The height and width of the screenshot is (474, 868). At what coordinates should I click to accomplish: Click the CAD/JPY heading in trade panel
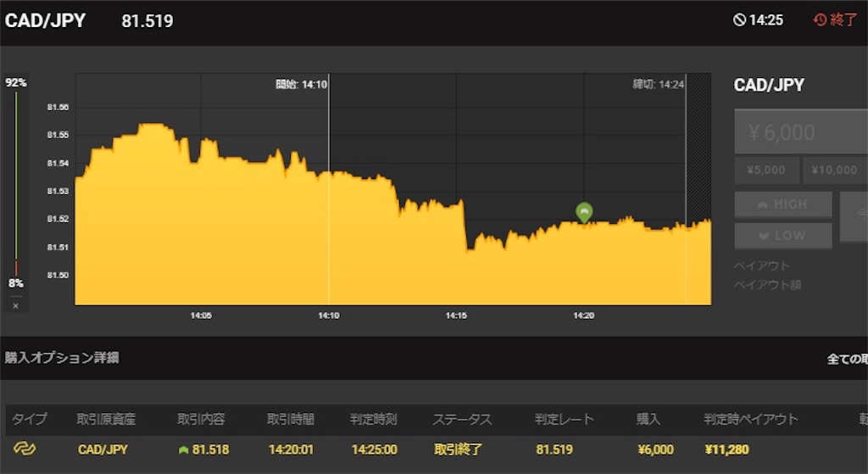tap(769, 85)
